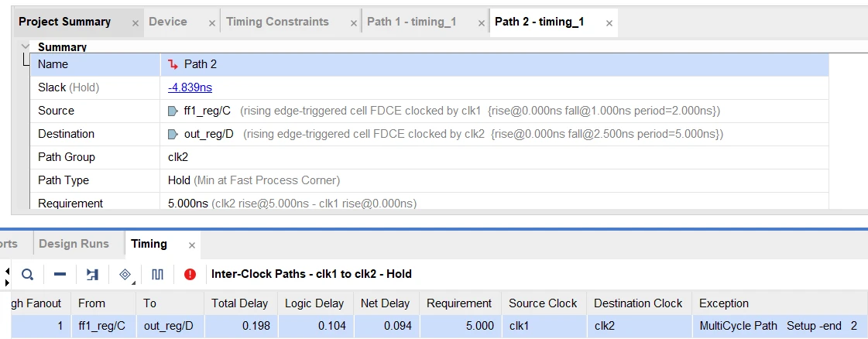868x339 pixels.
Task: Click the Exception column header
Action: click(x=723, y=303)
